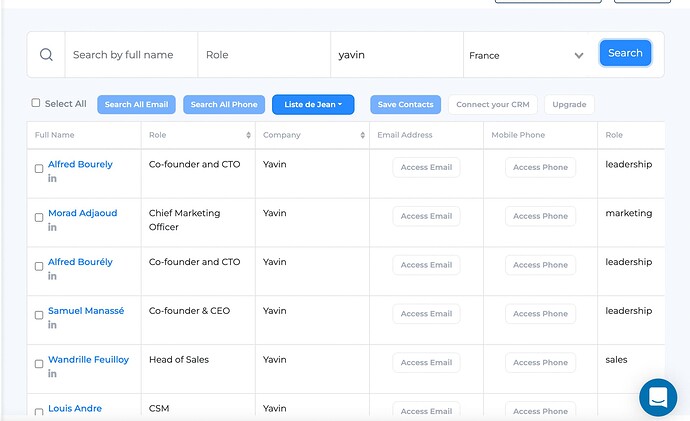Open the chat support bubble icon
The image size is (690, 421).
(658, 397)
